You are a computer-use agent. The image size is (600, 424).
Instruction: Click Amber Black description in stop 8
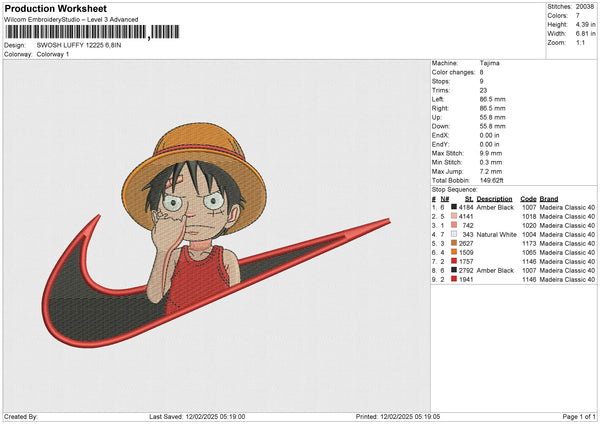click(495, 270)
